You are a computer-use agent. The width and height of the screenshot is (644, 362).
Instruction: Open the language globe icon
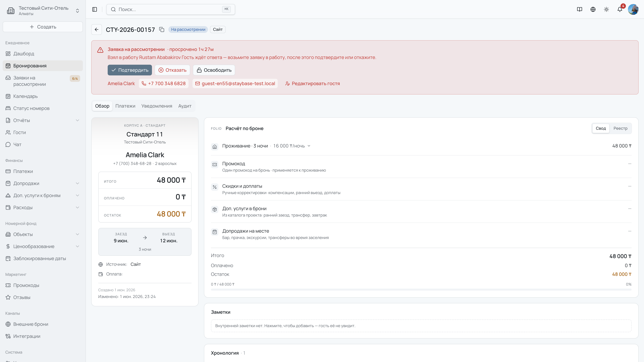[593, 10]
